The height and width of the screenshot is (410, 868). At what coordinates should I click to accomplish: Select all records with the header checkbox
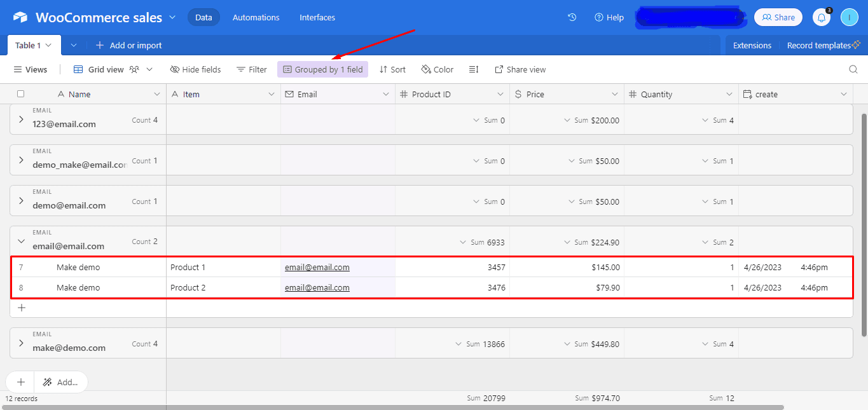(20, 93)
